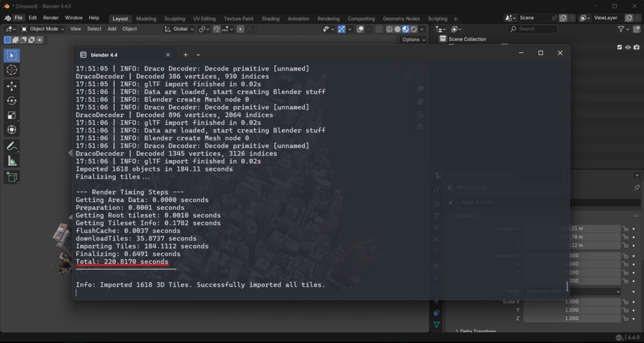Open the Render menu
The height and width of the screenshot is (343, 644).
[51, 18]
